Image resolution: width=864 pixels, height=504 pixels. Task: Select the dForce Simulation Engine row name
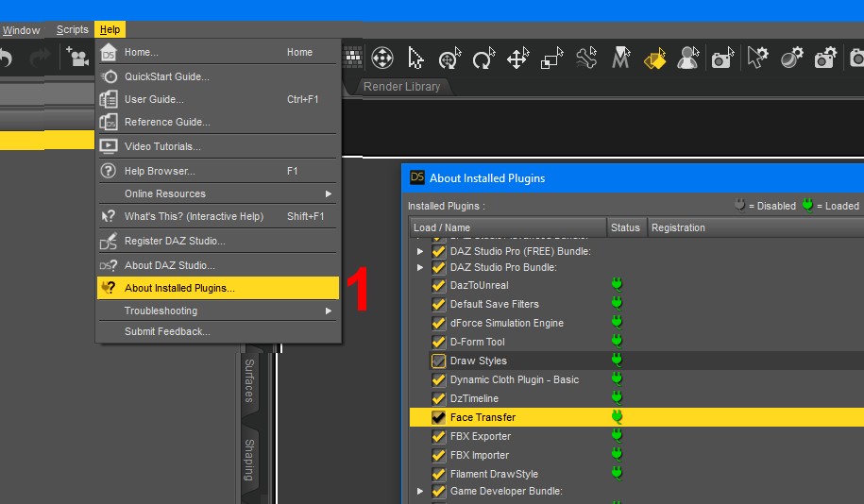507,324
